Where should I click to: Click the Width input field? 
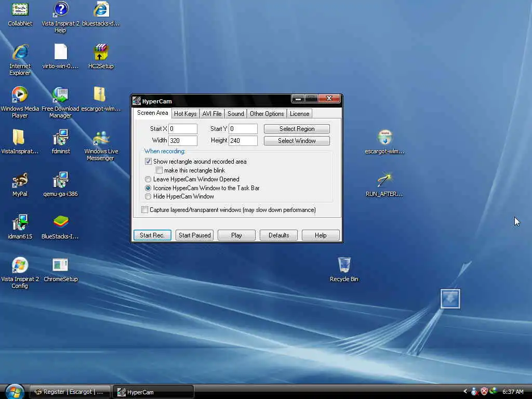183,140
